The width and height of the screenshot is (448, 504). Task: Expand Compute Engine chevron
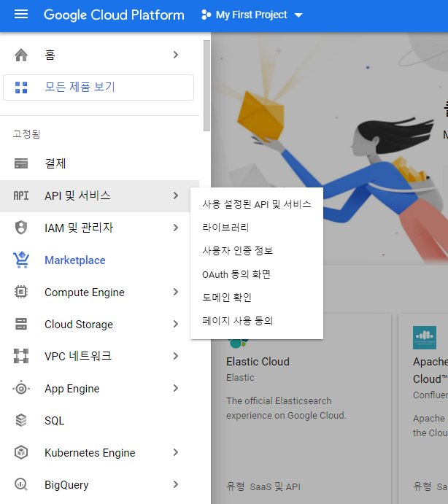click(176, 292)
